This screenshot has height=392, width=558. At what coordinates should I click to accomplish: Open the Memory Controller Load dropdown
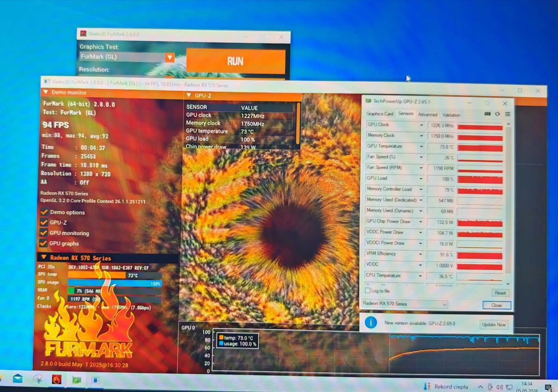421,190
